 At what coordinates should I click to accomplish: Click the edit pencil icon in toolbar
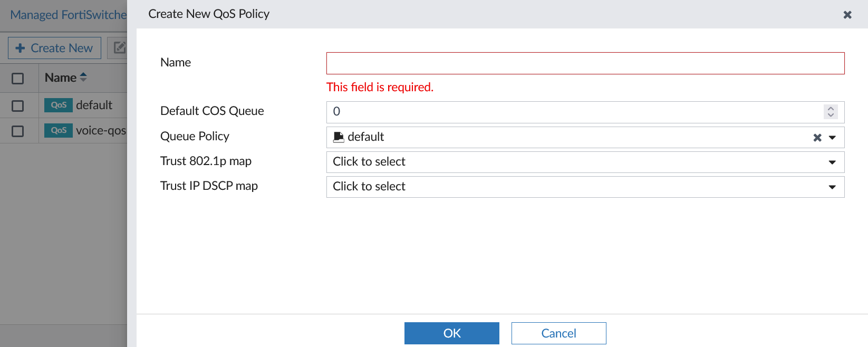120,47
